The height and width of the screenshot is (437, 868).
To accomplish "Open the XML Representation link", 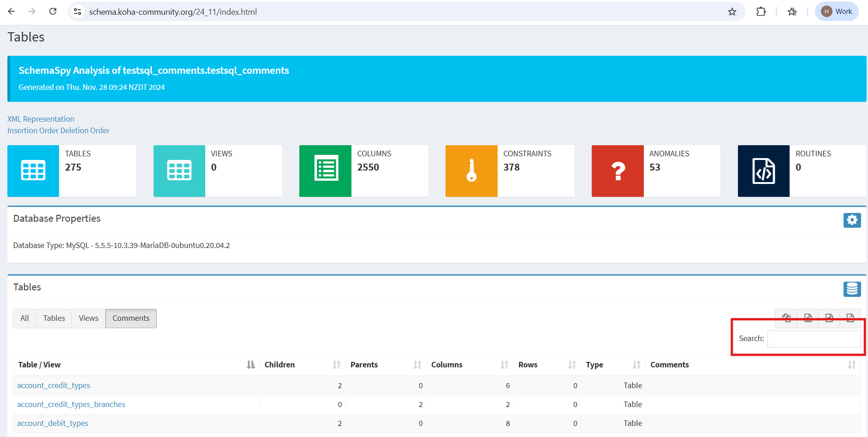I will [41, 119].
